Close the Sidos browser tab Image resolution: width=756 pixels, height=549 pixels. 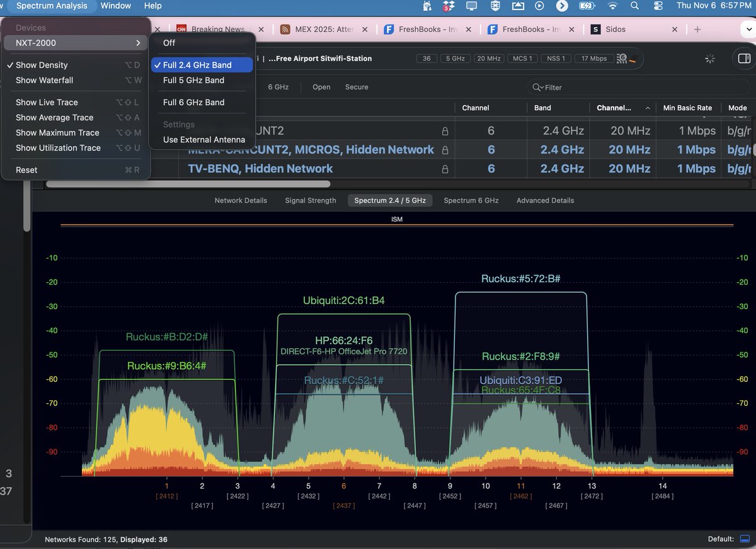point(675,29)
